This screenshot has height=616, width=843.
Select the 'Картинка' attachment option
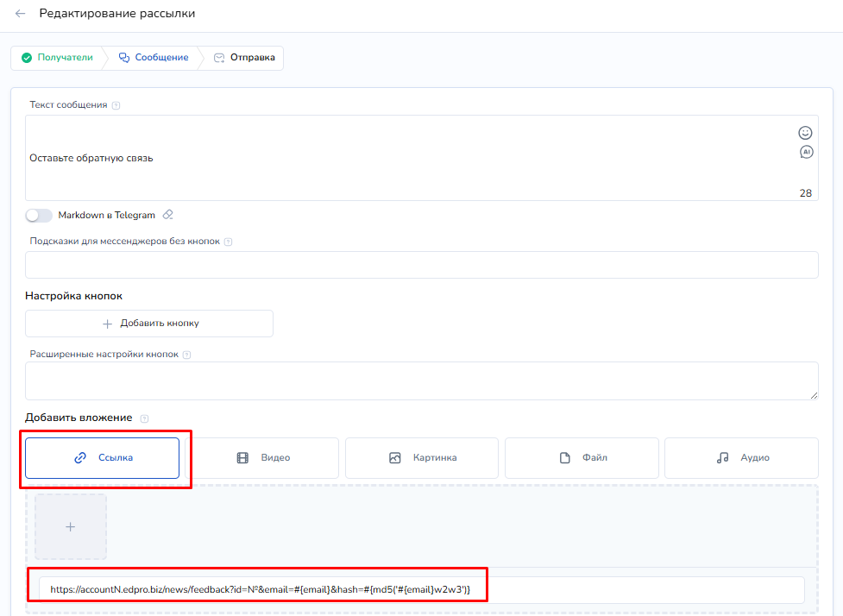coord(422,458)
